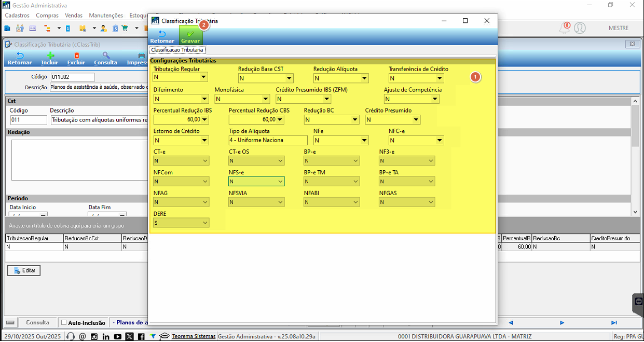This screenshot has height=342, width=644.
Task: Click the Editar button
Action: (x=24, y=270)
